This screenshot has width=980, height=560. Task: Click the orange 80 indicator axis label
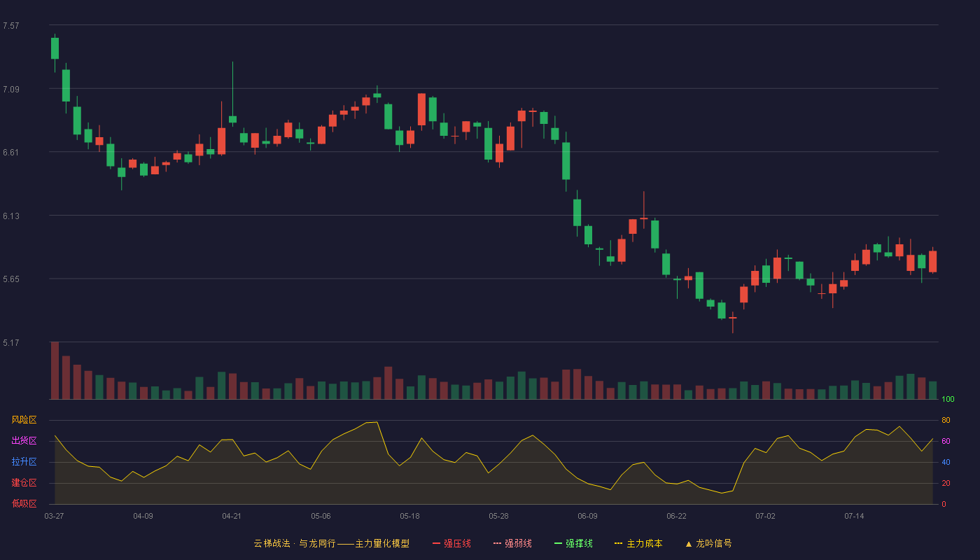click(946, 420)
